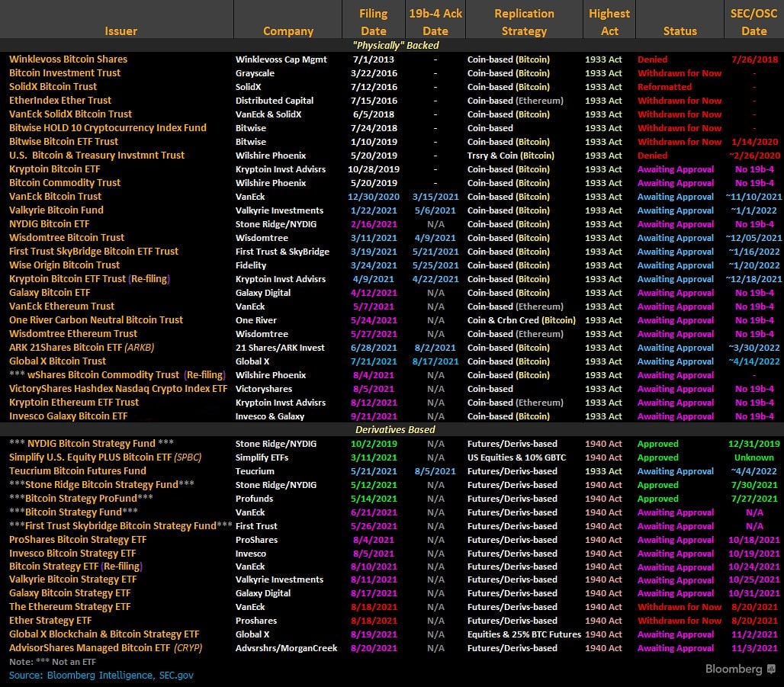
Task: Select Teucrium Bitcoin Futures Fund issuer
Action: [78, 471]
